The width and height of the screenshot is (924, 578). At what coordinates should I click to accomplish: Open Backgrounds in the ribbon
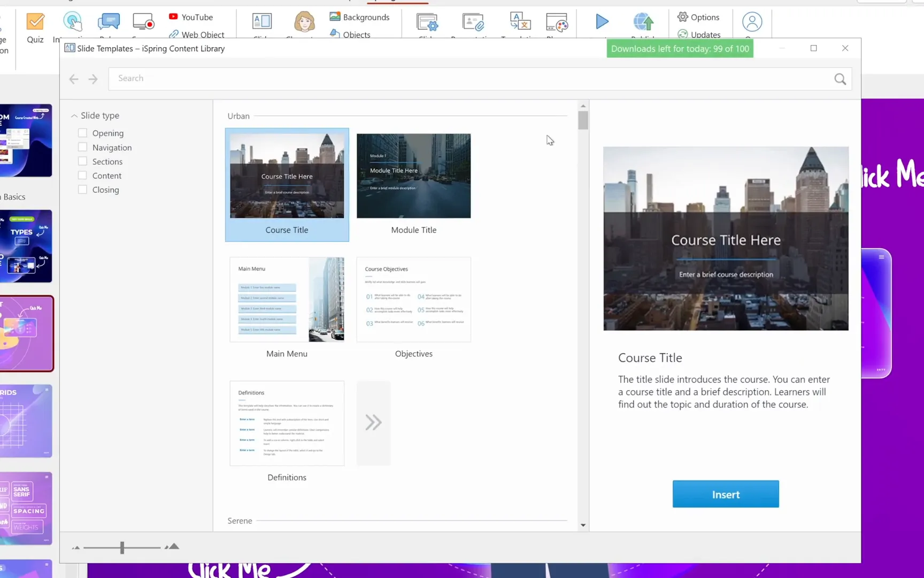359,17
